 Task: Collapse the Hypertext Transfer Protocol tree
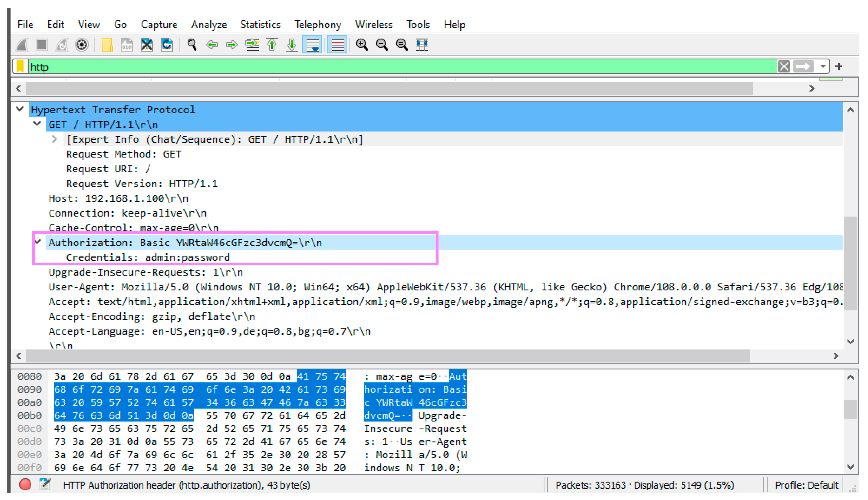point(20,109)
